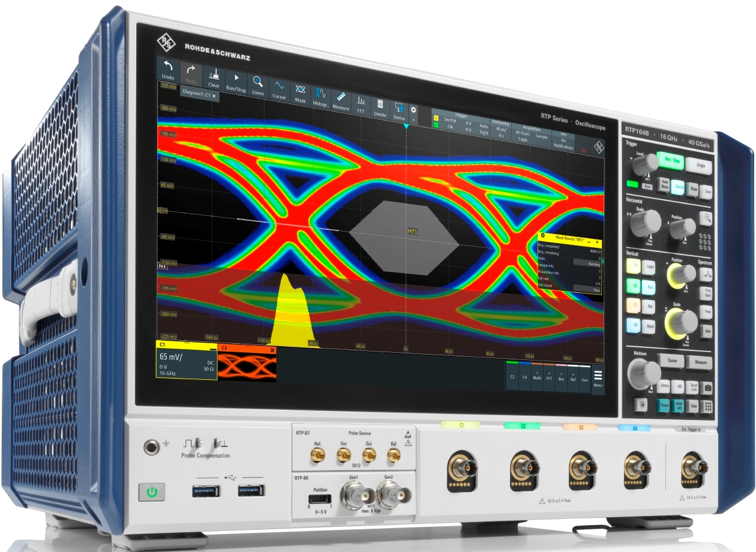Choose the Measure ruler icon
This screenshot has height=552, width=756.
(x=341, y=101)
